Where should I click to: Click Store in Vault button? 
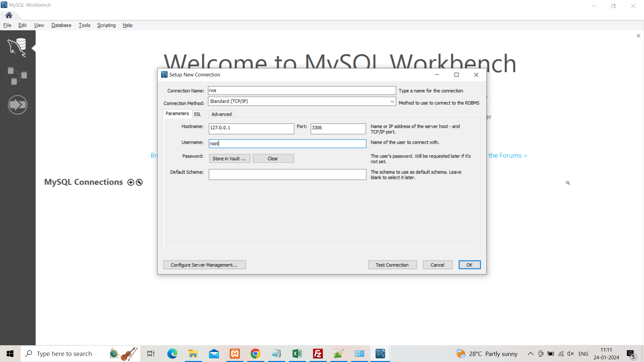click(229, 159)
